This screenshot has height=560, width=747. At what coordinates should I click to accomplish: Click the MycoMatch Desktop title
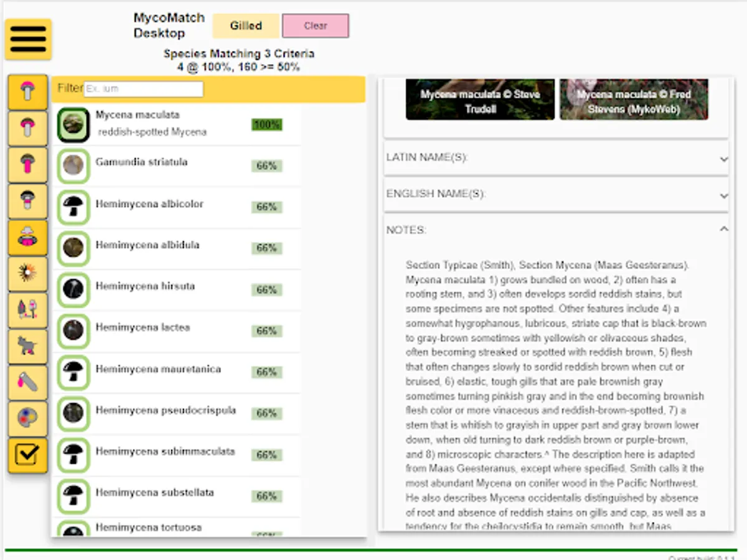(169, 26)
